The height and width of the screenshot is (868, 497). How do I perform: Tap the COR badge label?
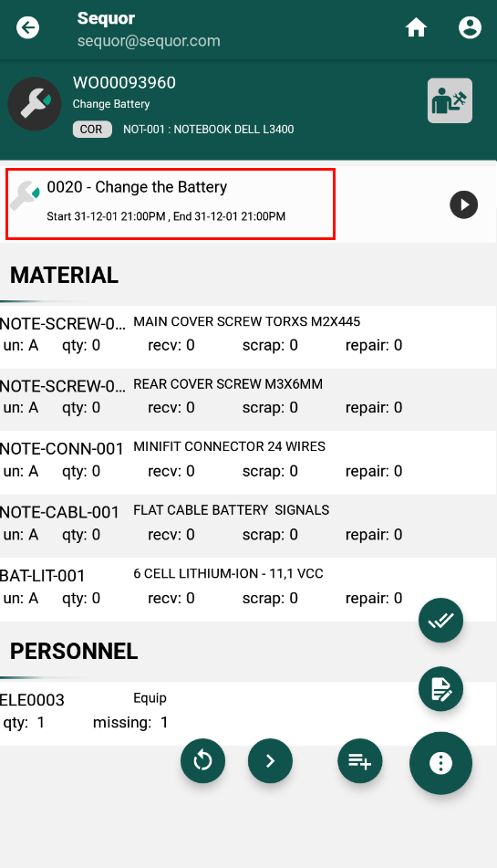(92, 129)
